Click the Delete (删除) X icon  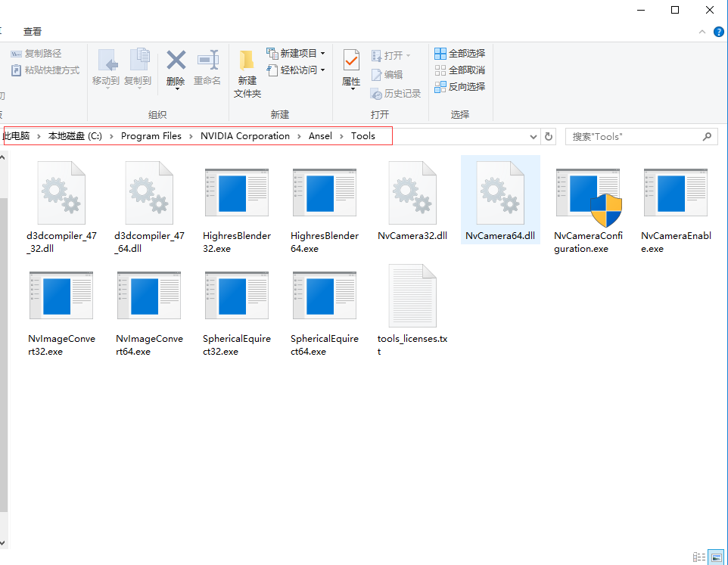point(176,61)
